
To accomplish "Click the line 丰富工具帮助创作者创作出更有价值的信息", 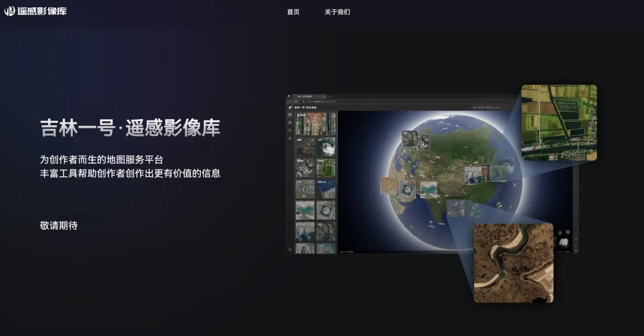I will (x=130, y=173).
